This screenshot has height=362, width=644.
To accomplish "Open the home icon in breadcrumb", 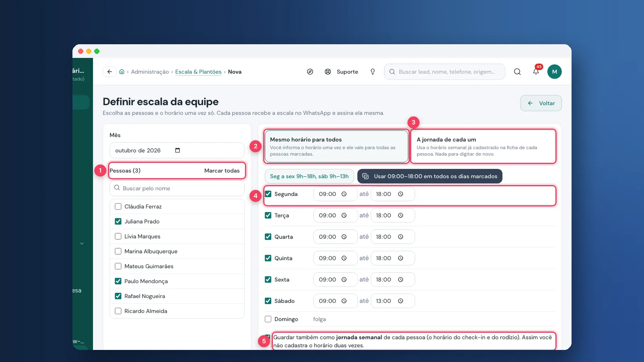I will click(x=122, y=72).
